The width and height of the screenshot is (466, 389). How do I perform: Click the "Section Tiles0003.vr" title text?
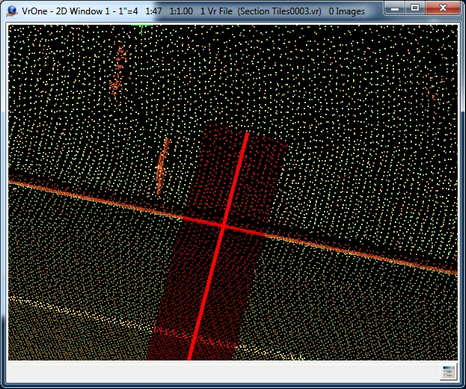[x=280, y=11]
